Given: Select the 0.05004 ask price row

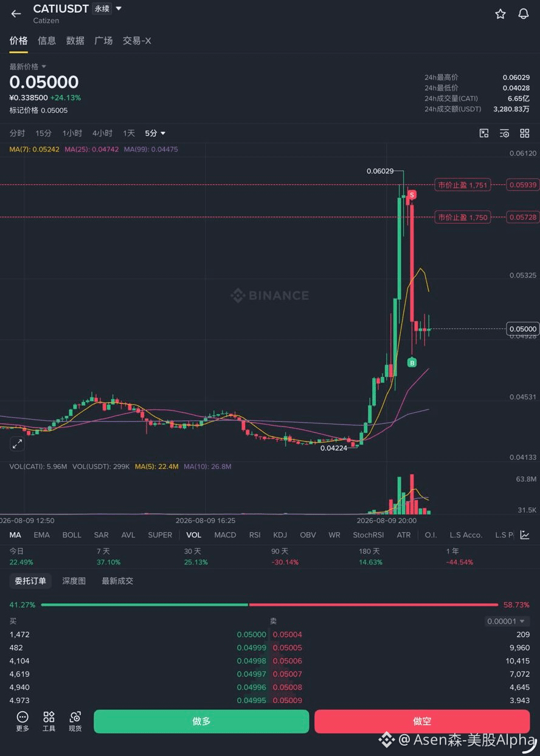Looking at the screenshot, I should pyautogui.click(x=401, y=634).
